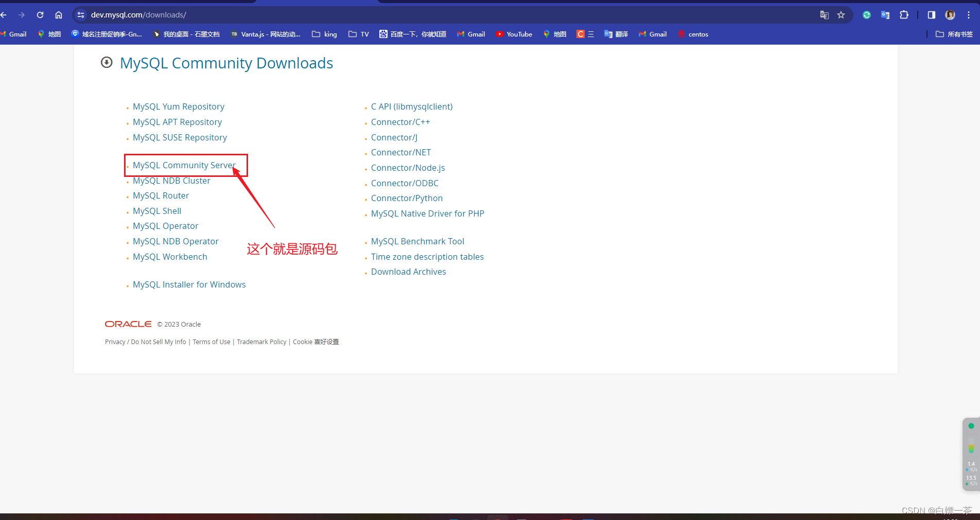Screen dimensions: 980x520
Task: Bookmark this page with the star icon
Action: pos(841,15)
